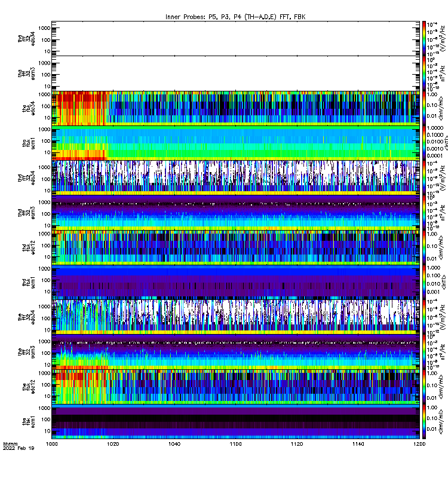The height and width of the screenshot is (478, 448).
Task: Select the "the fbk edc12" panel label
Action: coord(29,387)
